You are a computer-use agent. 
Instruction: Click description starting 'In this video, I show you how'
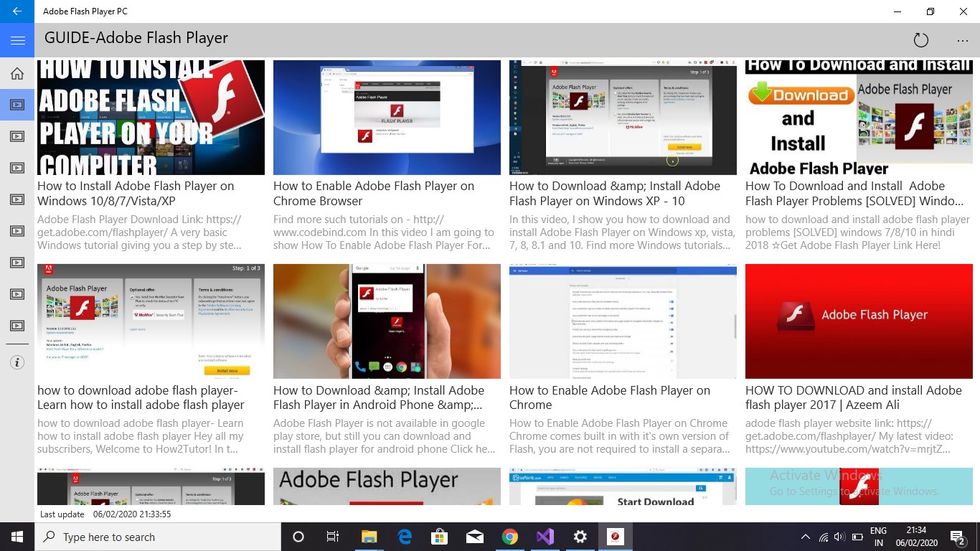(x=621, y=232)
